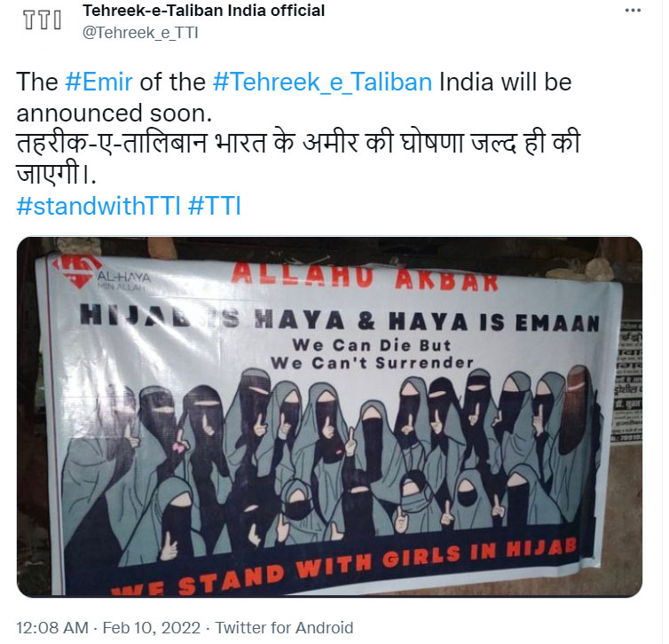Click the #TTI hashtag
This screenshot has width=669, height=644.
coord(214,206)
